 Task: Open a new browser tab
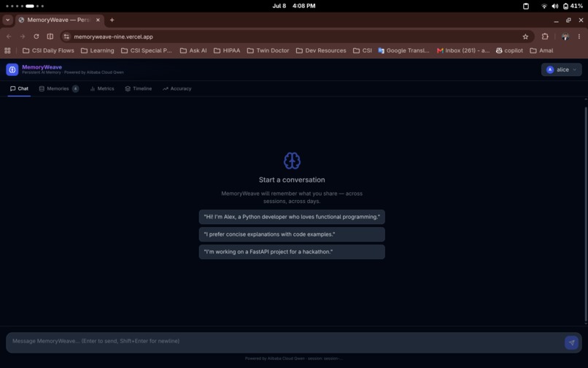pos(112,20)
